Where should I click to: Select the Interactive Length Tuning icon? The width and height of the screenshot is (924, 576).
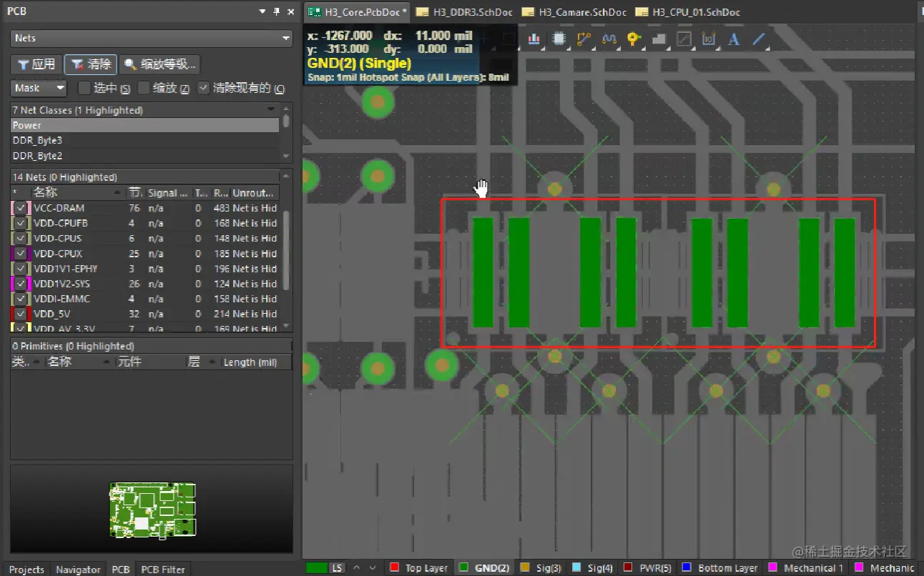609,39
